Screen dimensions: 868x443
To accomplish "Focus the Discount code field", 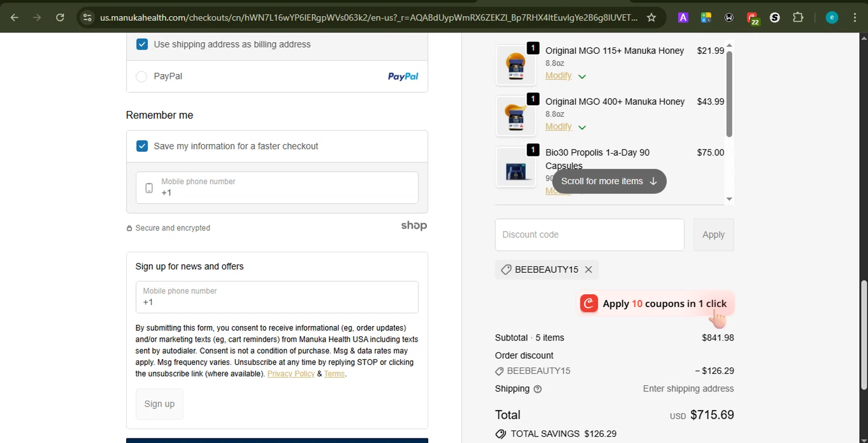I will tap(590, 235).
